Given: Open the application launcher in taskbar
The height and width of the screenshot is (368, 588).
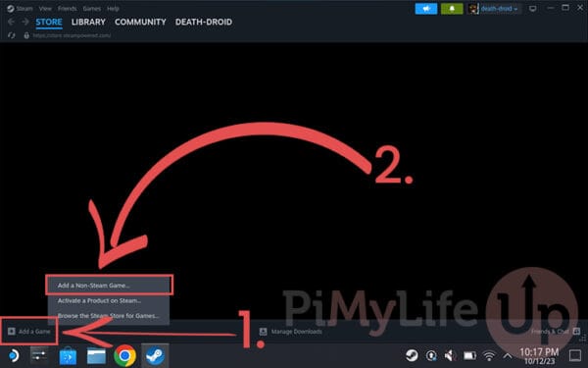Looking at the screenshot, I should 13,355.
